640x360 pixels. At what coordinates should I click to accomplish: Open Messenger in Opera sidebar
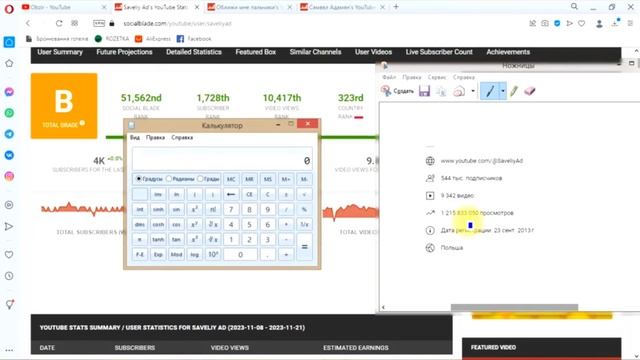9,92
